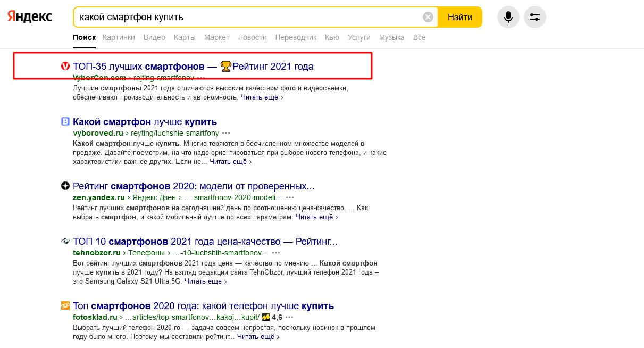Click the 4,6 rating badge on fotosklad

[x=272, y=317]
